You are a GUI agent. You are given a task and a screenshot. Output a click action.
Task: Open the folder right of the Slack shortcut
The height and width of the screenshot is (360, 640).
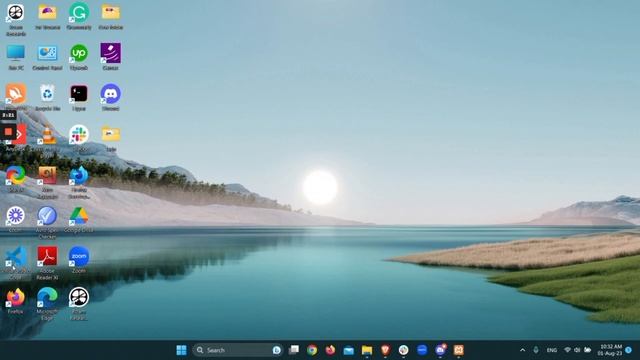click(x=111, y=138)
